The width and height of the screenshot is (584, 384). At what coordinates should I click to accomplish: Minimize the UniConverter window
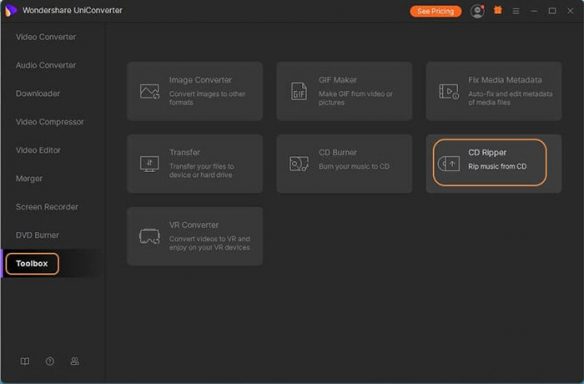tap(534, 11)
